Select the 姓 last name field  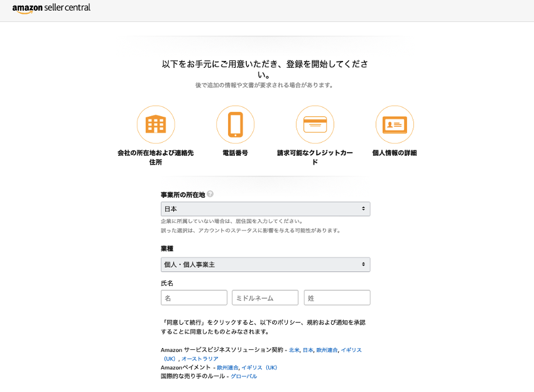point(337,298)
